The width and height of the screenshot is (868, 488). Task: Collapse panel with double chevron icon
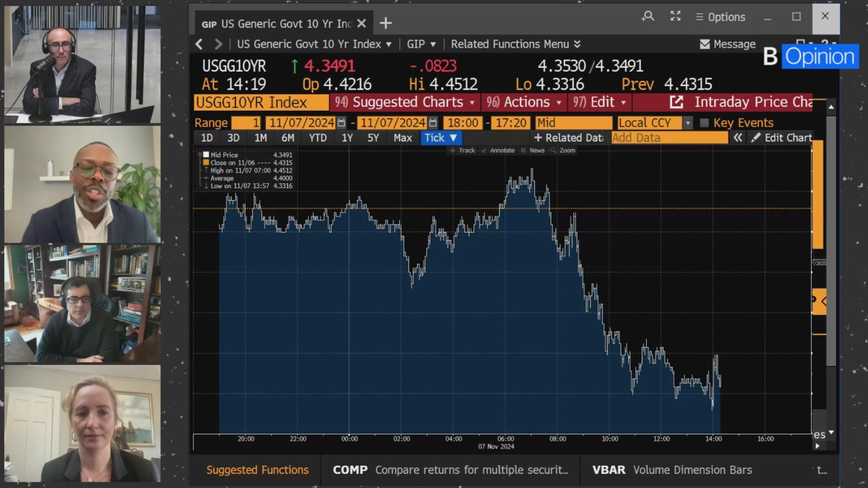click(738, 138)
